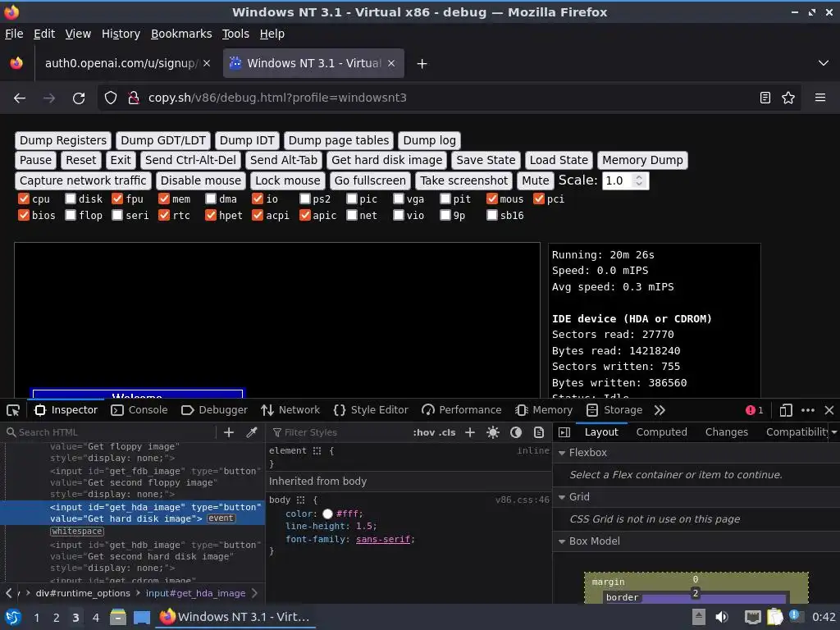Click Get hard disk image button
The image size is (840, 630).
[387, 160]
